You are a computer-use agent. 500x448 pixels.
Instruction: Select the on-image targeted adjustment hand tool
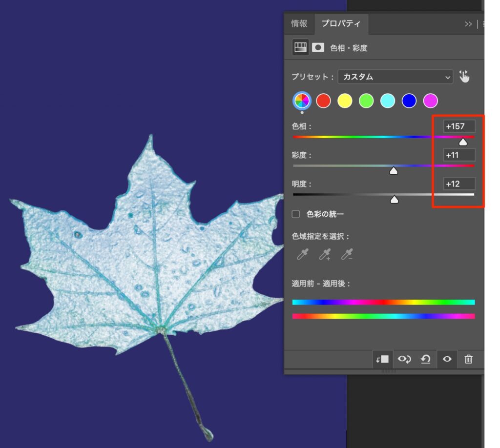click(464, 77)
